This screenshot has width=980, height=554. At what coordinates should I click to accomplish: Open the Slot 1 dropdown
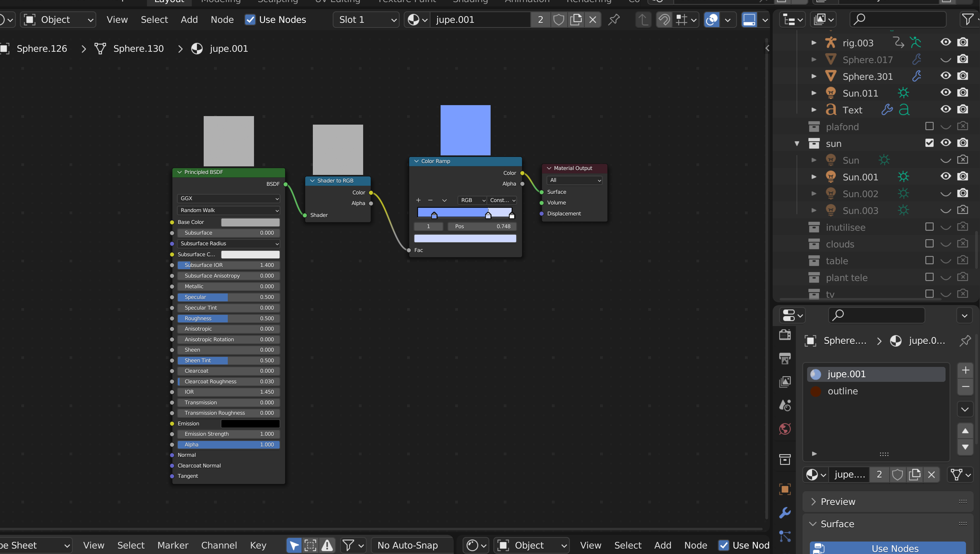[x=366, y=20]
